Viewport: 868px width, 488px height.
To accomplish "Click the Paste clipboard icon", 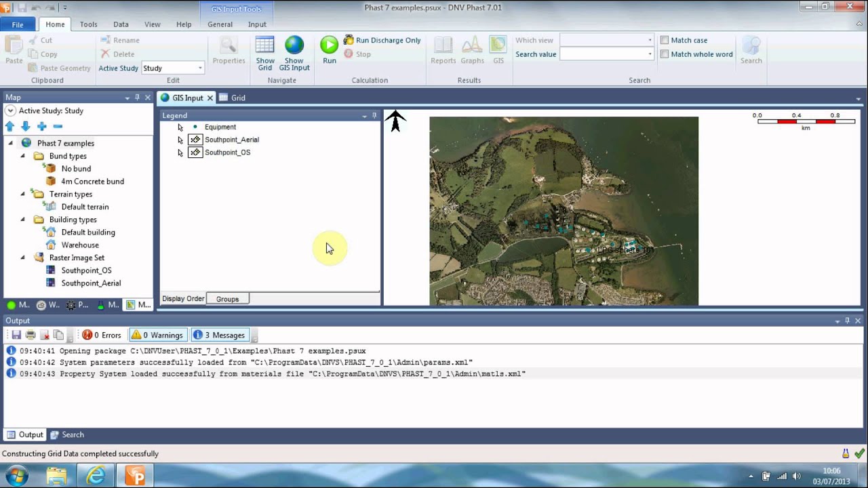I will coord(14,45).
